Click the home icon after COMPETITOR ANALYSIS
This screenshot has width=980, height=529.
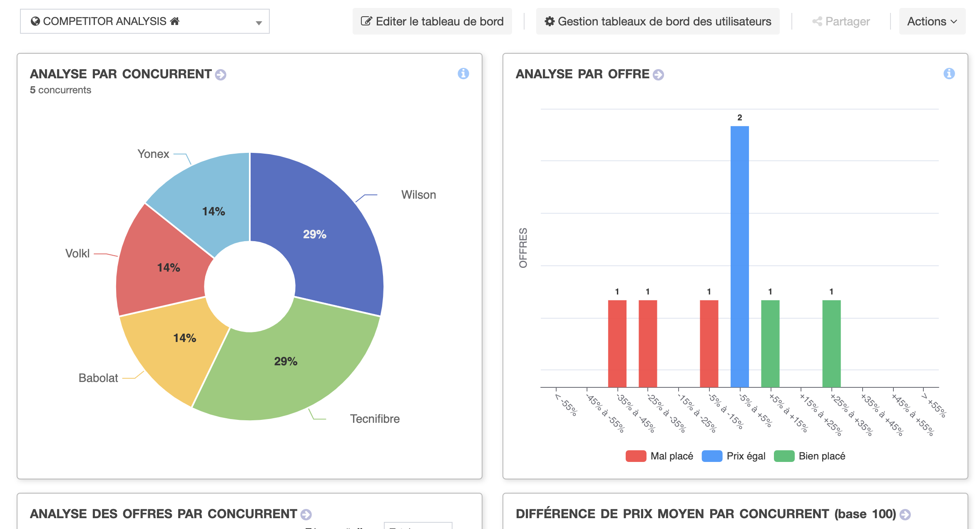pos(175,21)
